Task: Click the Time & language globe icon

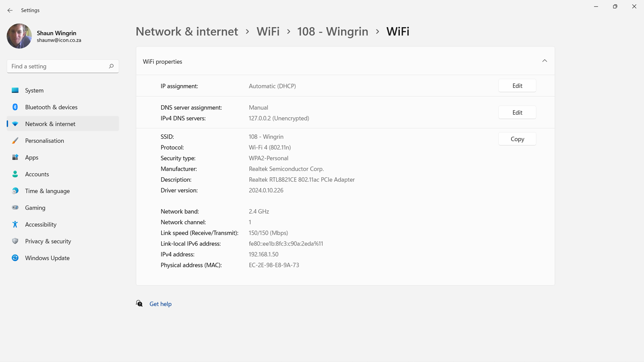Action: 15,191
